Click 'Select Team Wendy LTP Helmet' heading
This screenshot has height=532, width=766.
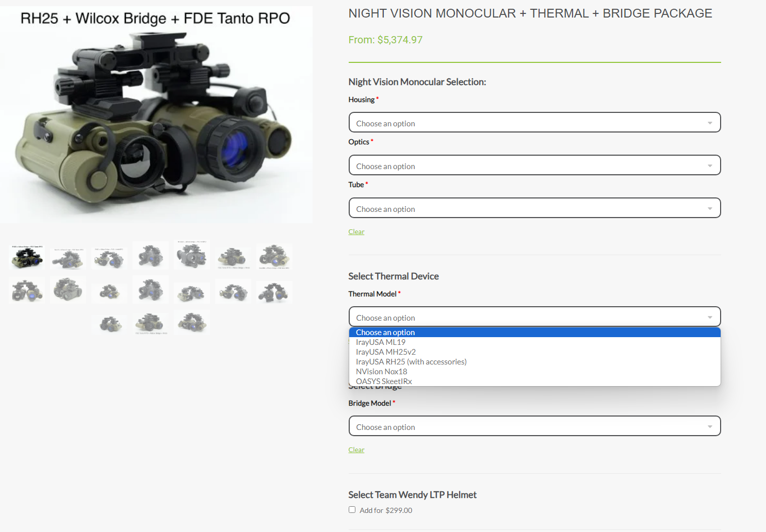click(x=412, y=495)
